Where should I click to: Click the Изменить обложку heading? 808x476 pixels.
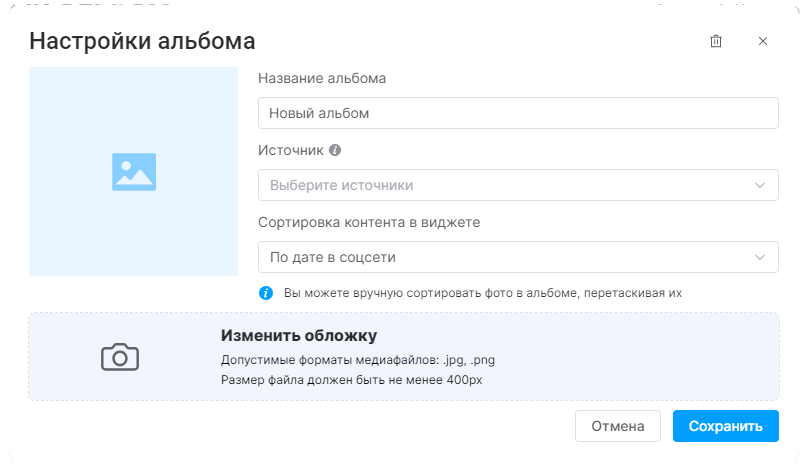(299, 335)
